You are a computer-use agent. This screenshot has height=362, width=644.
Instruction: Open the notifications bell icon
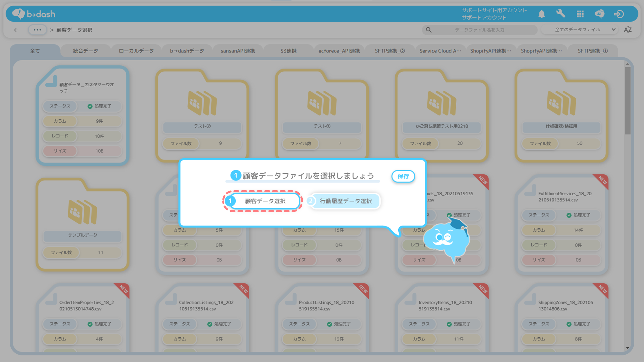542,14
